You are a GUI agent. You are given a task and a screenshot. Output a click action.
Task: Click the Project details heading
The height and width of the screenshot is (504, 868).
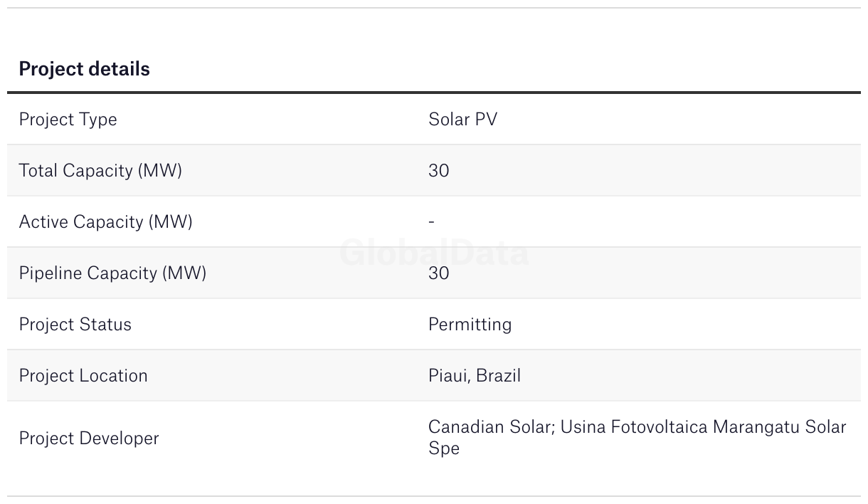84,69
